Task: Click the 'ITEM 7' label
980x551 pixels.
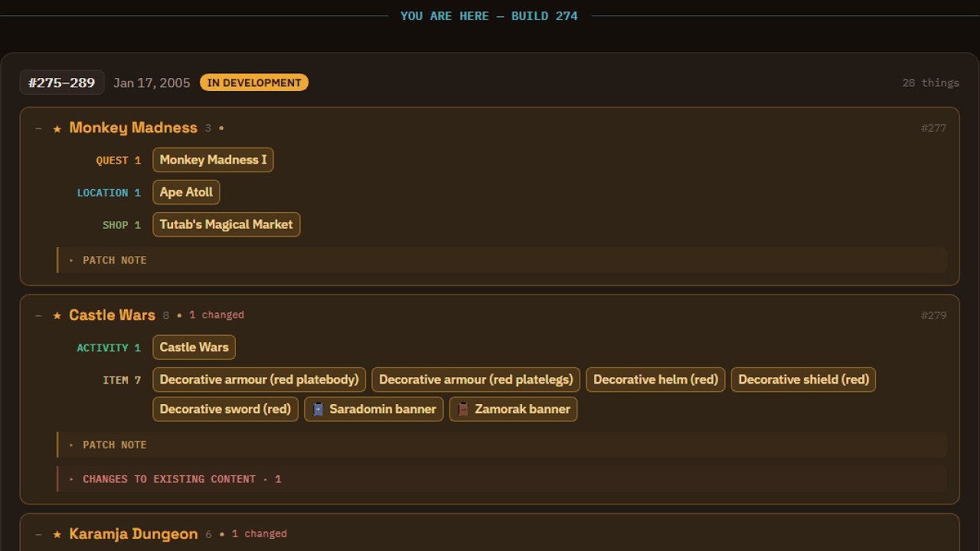Action: (122, 380)
